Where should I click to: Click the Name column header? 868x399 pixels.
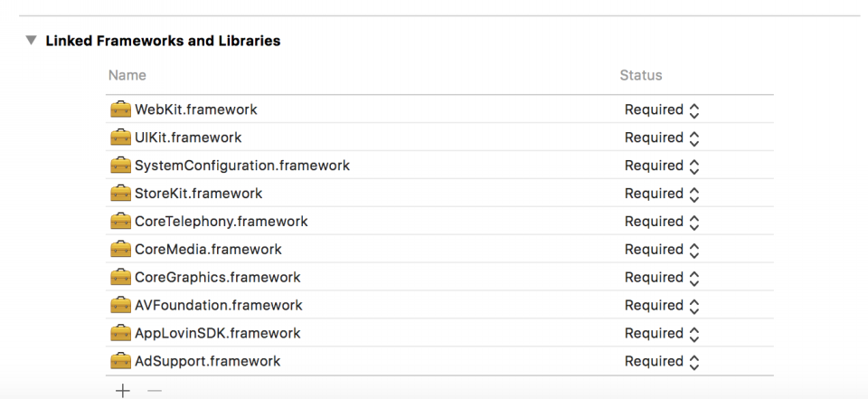tap(127, 75)
